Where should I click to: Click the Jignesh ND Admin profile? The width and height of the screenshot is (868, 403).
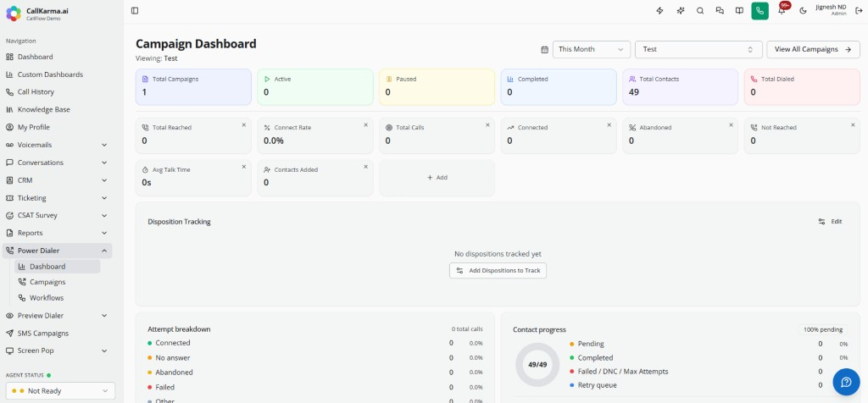pyautogui.click(x=831, y=10)
